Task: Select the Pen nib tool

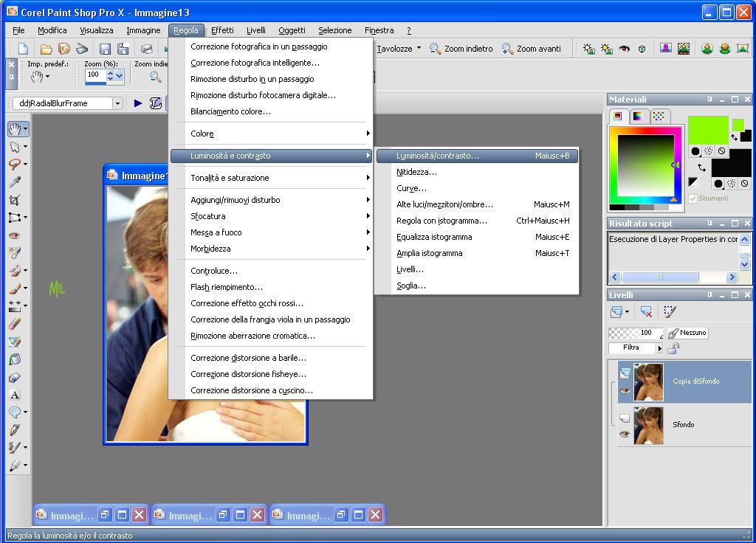Action: click(x=15, y=430)
